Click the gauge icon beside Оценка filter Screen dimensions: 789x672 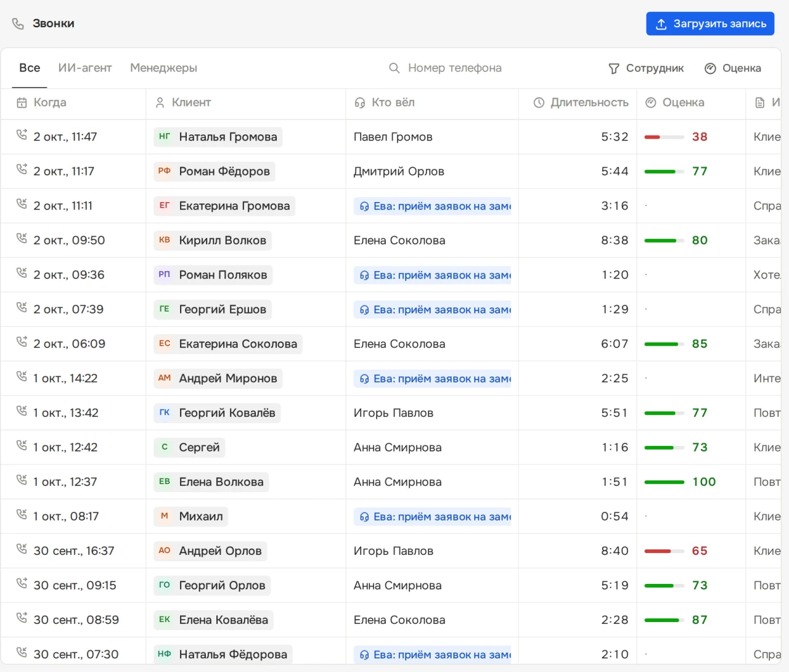[x=710, y=68]
